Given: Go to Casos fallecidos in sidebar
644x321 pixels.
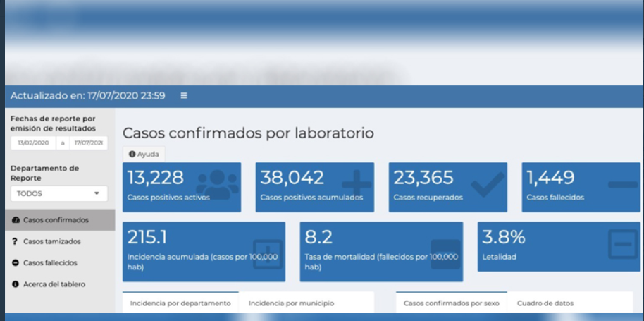Looking at the screenshot, I should [x=50, y=262].
